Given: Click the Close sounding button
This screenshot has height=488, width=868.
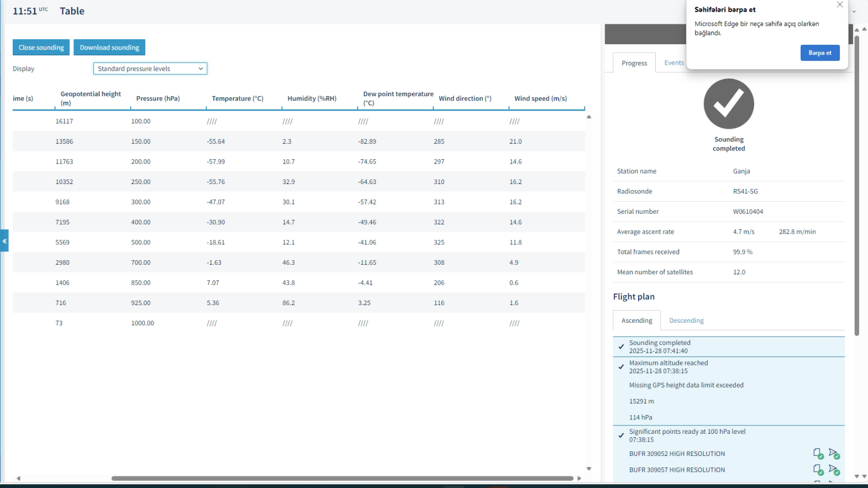Looking at the screenshot, I should point(41,48).
